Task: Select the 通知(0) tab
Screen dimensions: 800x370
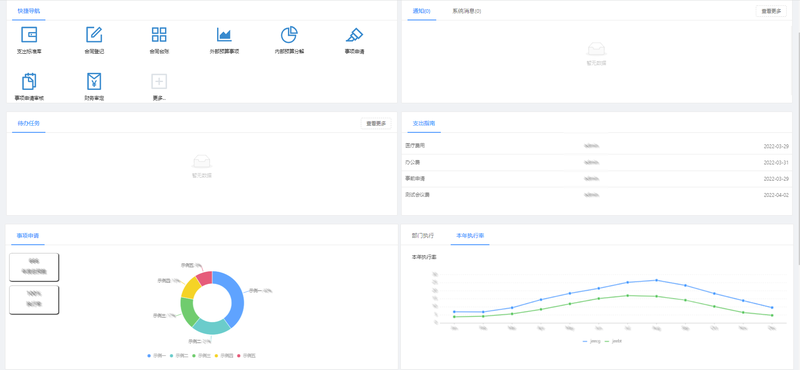Action: tap(421, 11)
